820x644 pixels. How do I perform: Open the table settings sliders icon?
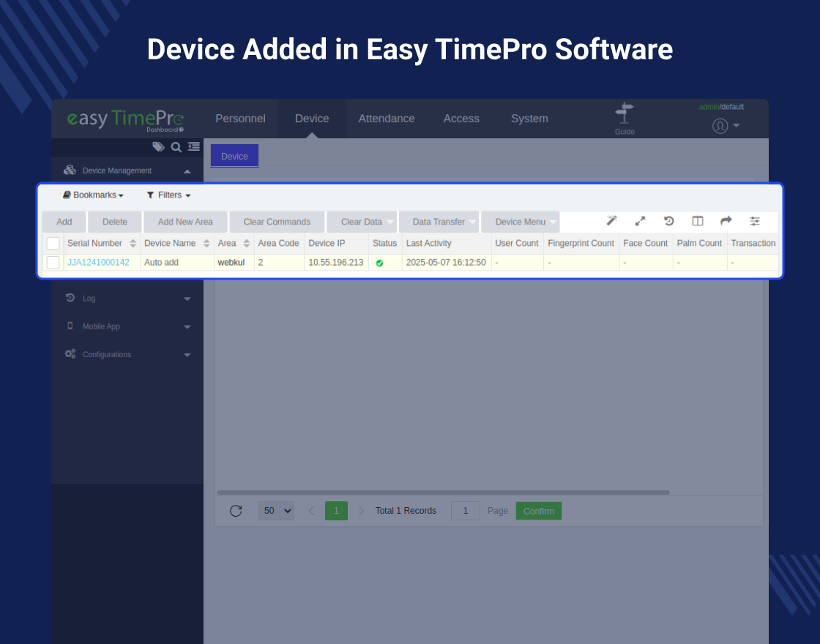(755, 221)
